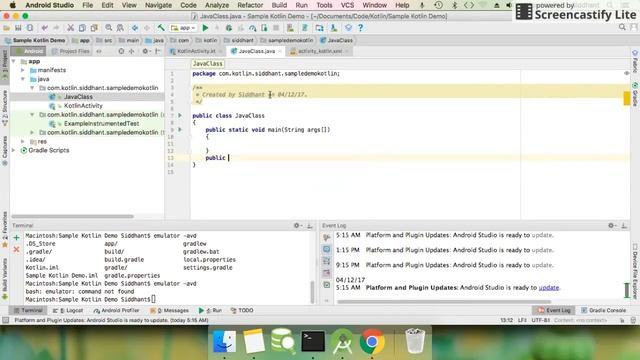Switch to KotlinActivity.kt editor tab
This screenshot has height=360, width=640.
coord(196,51)
